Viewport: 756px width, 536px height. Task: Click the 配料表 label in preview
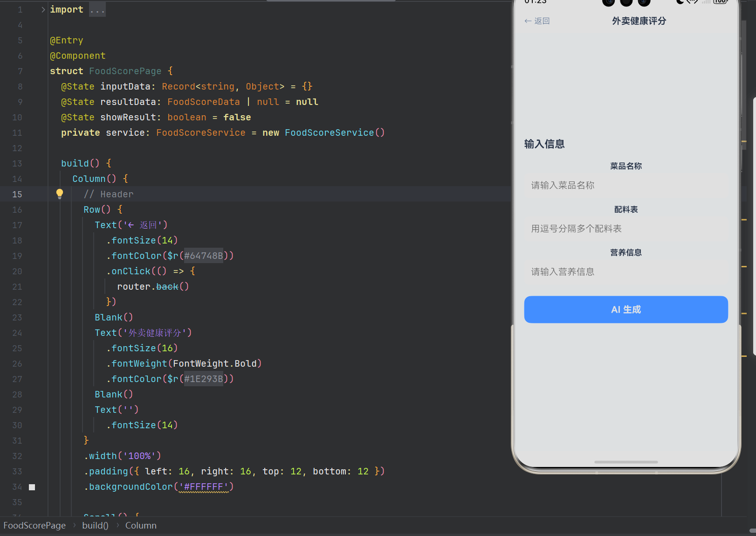(626, 209)
